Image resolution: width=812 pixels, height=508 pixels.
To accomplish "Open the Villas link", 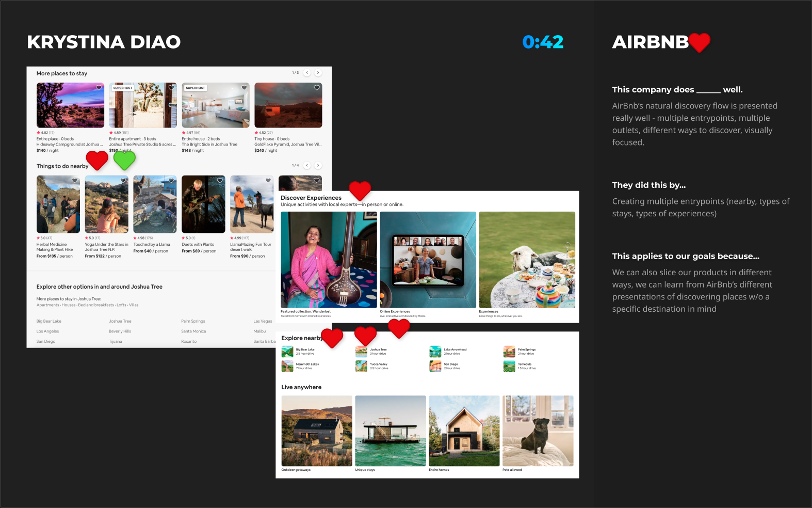I will click(134, 305).
